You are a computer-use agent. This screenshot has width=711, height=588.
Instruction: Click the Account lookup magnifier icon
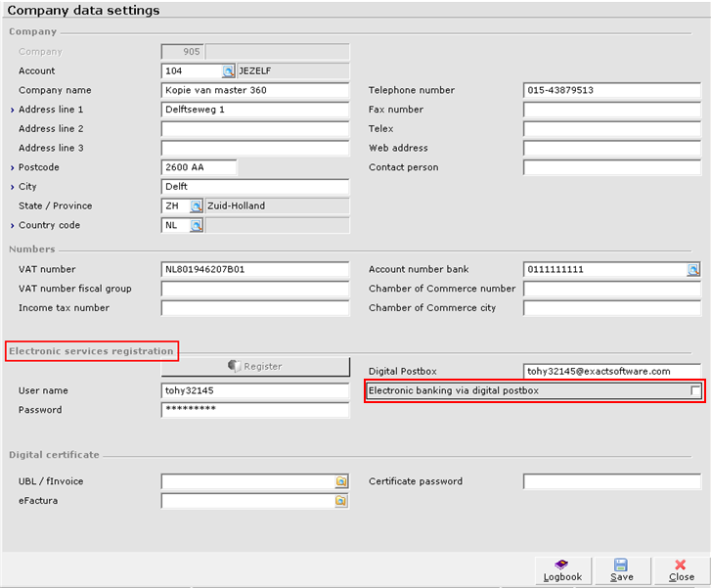(x=228, y=70)
